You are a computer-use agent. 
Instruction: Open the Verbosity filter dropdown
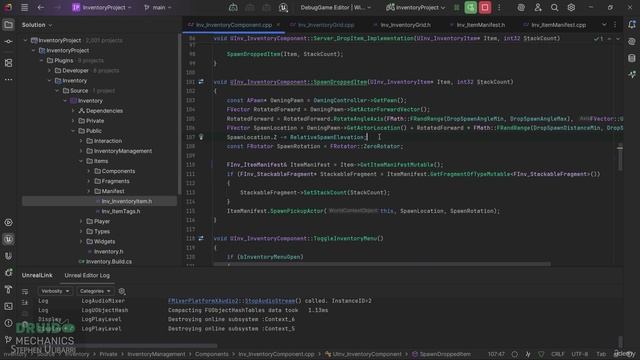coord(55,291)
